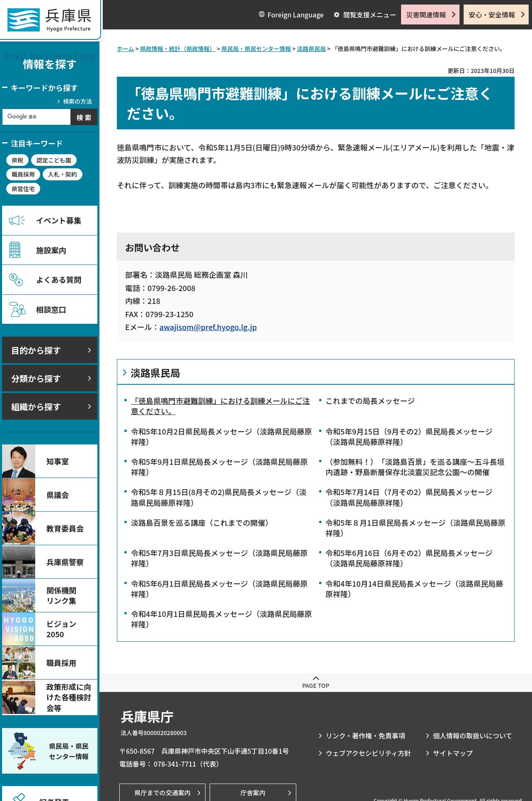Open 県民局・県民センター情報 breadcrumb link
Image resolution: width=532 pixels, height=801 pixels.
(256, 49)
